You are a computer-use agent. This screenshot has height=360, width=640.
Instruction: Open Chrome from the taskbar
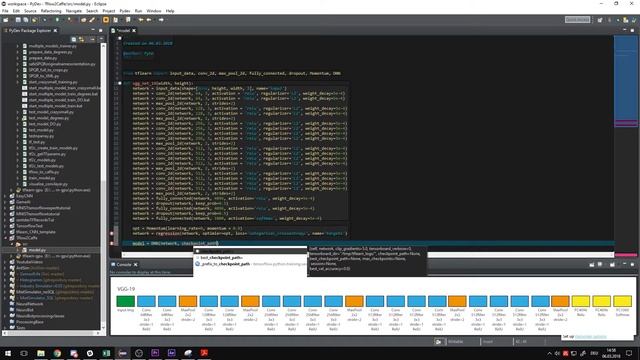(x=57, y=353)
